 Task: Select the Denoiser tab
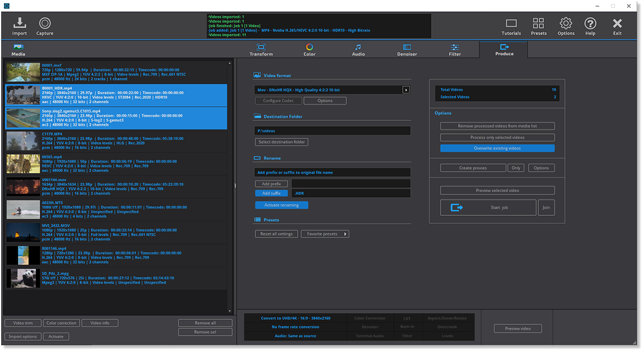[407, 50]
